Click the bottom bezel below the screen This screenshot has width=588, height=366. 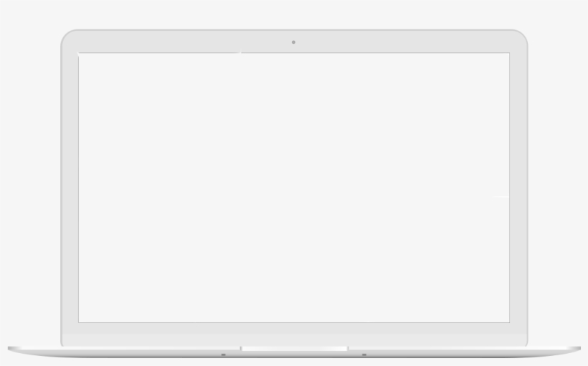[295, 334]
